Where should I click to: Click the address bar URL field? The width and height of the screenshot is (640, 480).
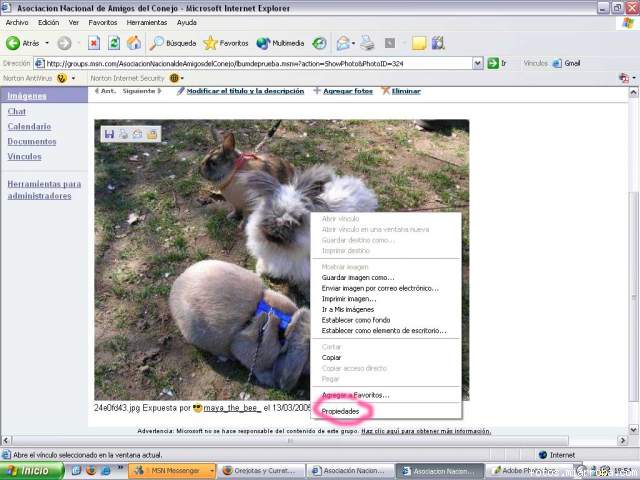click(x=253, y=63)
